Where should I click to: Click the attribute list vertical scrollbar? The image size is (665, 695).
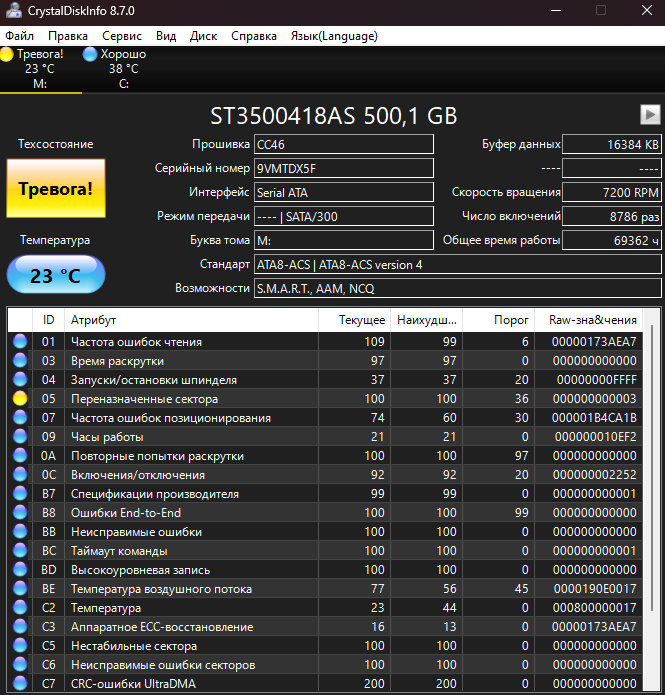pos(652,468)
